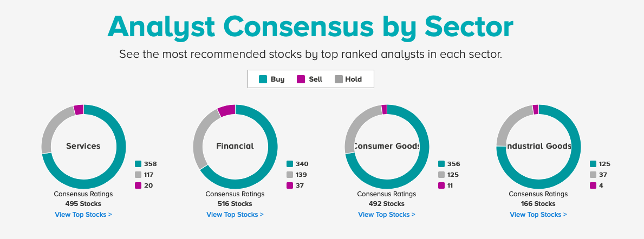
Task: Click the Consumer Goods donut chart label
Action: (x=387, y=146)
